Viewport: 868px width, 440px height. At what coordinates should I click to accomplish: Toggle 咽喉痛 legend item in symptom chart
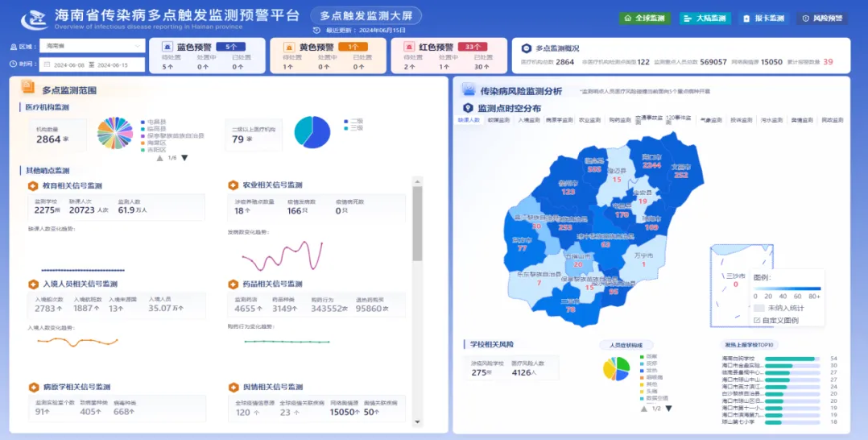(x=651, y=377)
